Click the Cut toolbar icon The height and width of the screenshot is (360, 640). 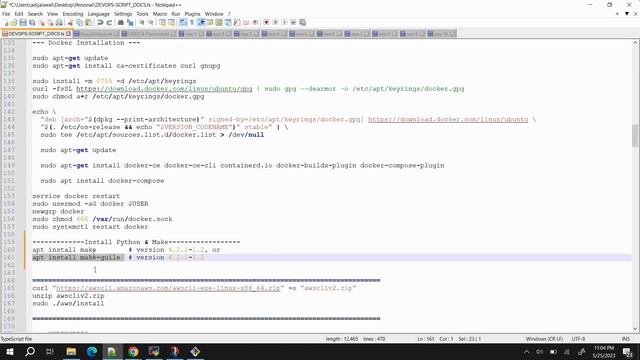pyautogui.click(x=70, y=22)
